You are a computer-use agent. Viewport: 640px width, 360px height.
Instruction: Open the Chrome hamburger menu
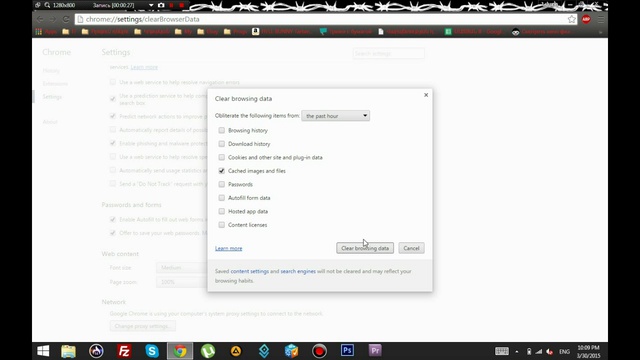pos(600,19)
